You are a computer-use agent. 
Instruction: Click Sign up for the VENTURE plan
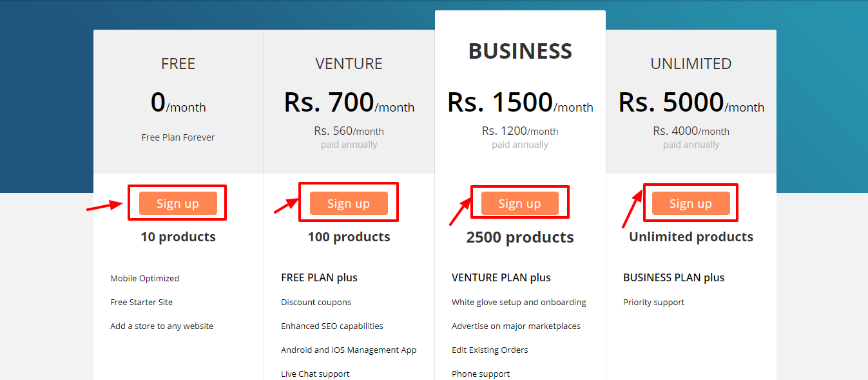pyautogui.click(x=349, y=203)
